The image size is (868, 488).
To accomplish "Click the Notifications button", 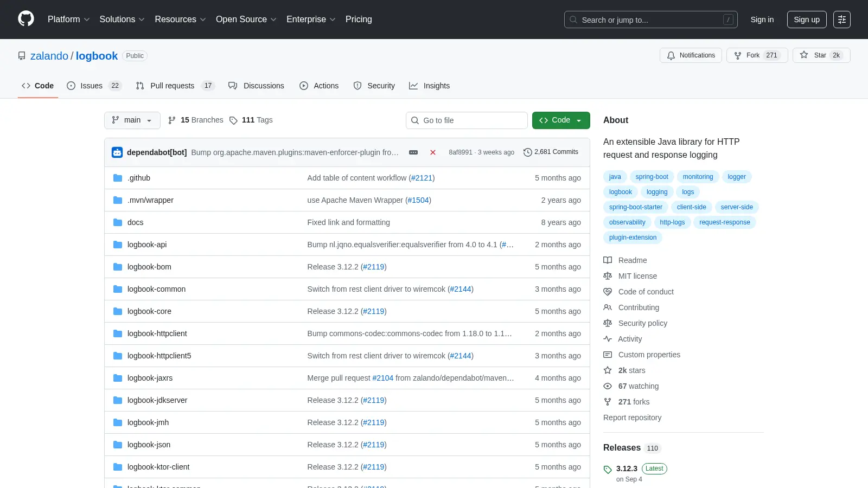I will point(691,55).
